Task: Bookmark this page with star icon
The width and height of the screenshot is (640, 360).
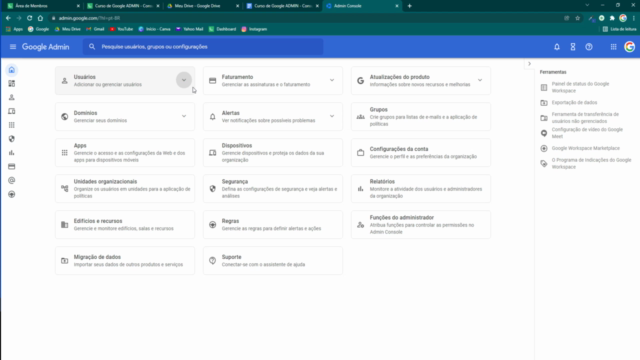Action: point(578,18)
